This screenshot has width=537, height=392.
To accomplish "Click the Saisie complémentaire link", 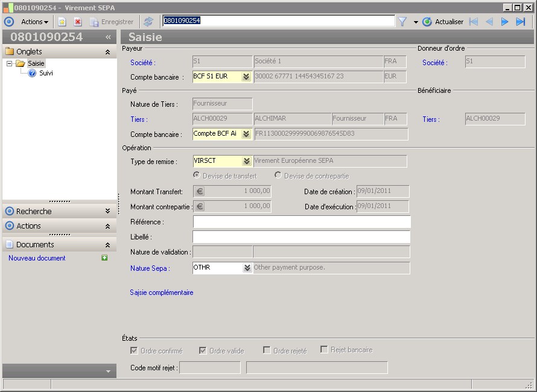I will pos(161,292).
